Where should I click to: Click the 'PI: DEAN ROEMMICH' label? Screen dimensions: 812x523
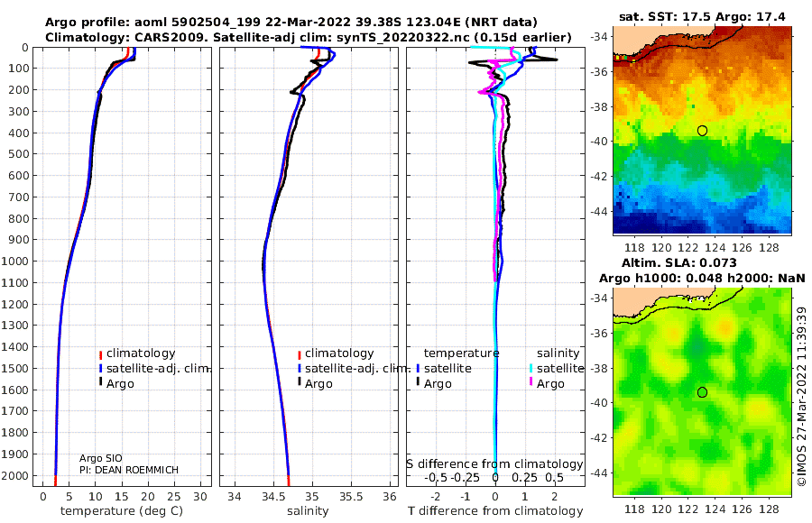click(x=128, y=470)
